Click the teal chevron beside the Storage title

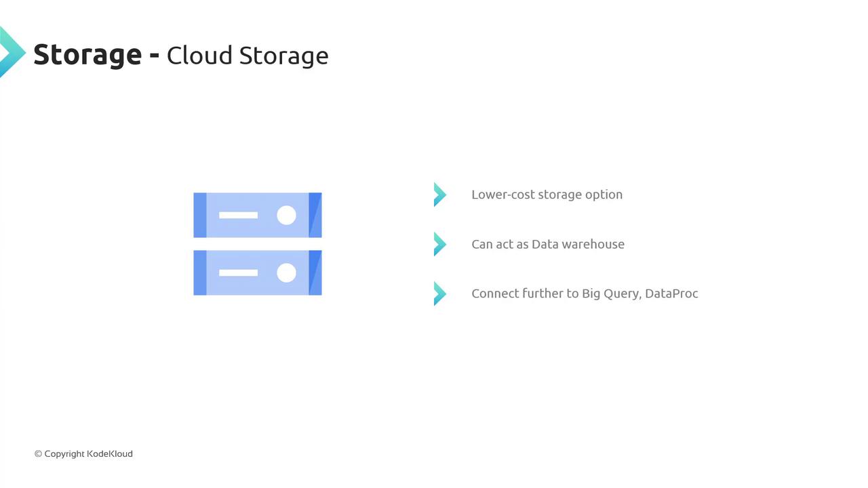tap(12, 52)
